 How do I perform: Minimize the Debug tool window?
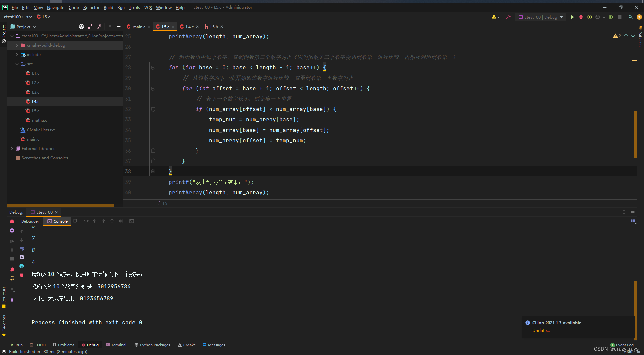633,212
